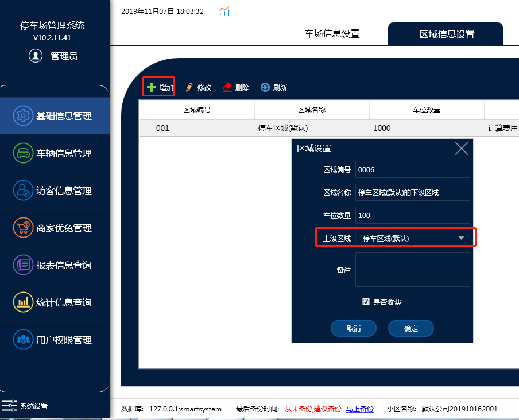The image size is (519, 420).
Task: Click the 增加 toolbar label
Action: 166,88
